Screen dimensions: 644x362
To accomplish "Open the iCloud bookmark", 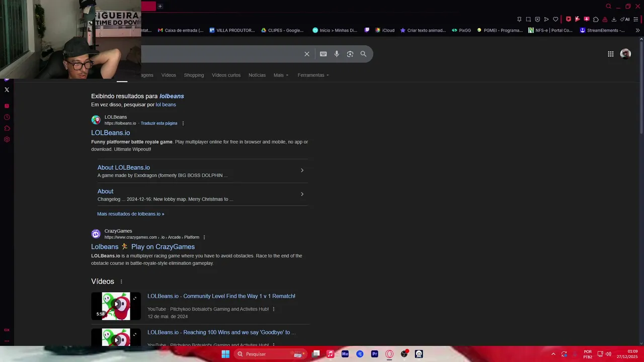I will point(385,30).
